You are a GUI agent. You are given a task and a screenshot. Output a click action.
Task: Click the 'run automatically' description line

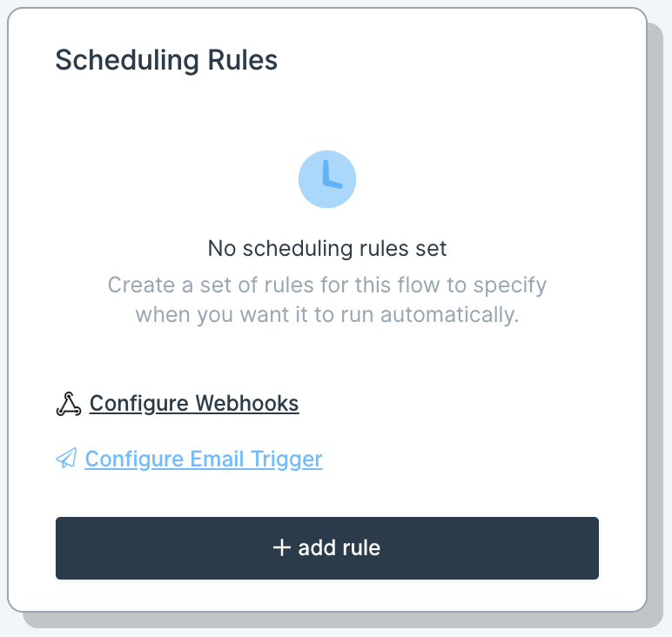[327, 315]
